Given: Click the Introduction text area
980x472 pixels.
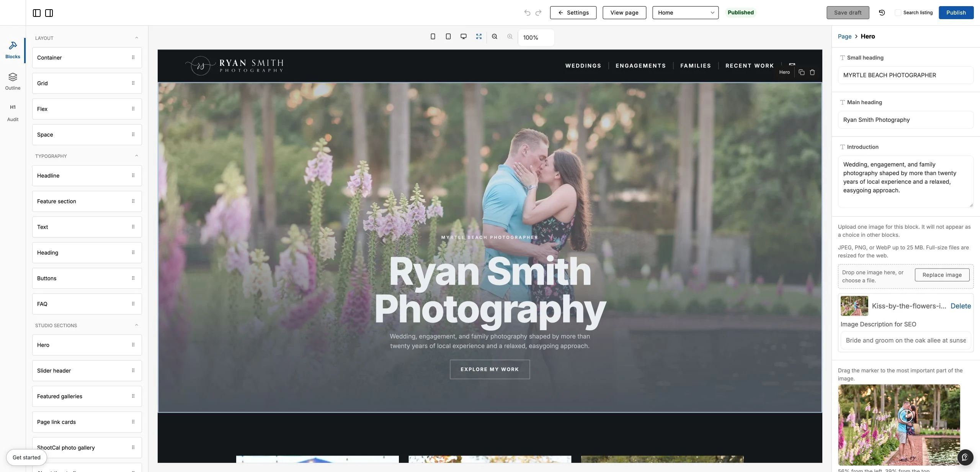Looking at the screenshot, I should click(x=905, y=182).
